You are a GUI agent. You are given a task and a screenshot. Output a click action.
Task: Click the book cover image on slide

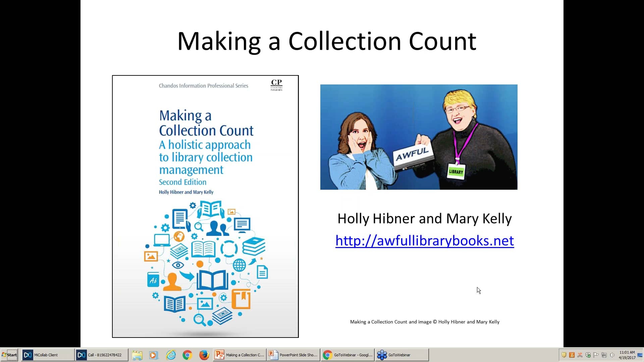pyautogui.click(x=205, y=206)
